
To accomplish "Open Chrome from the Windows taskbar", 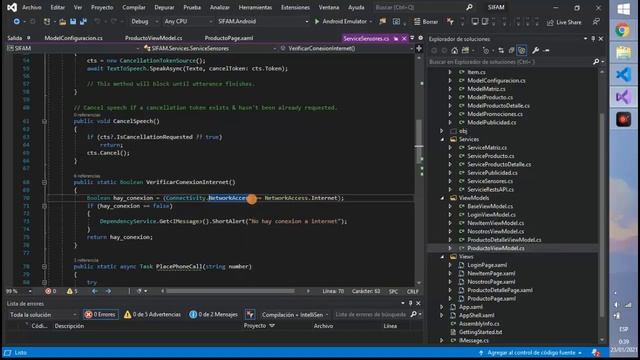I will (623, 30).
